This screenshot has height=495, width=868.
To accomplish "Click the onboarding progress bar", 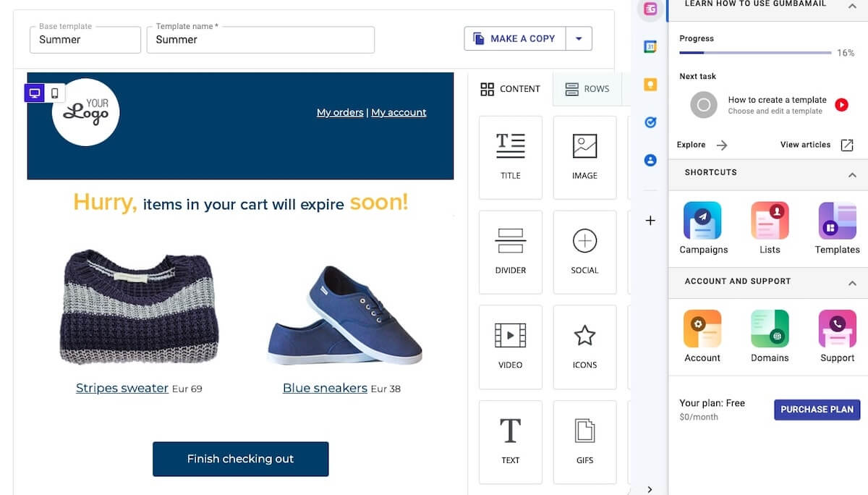I will click(754, 53).
